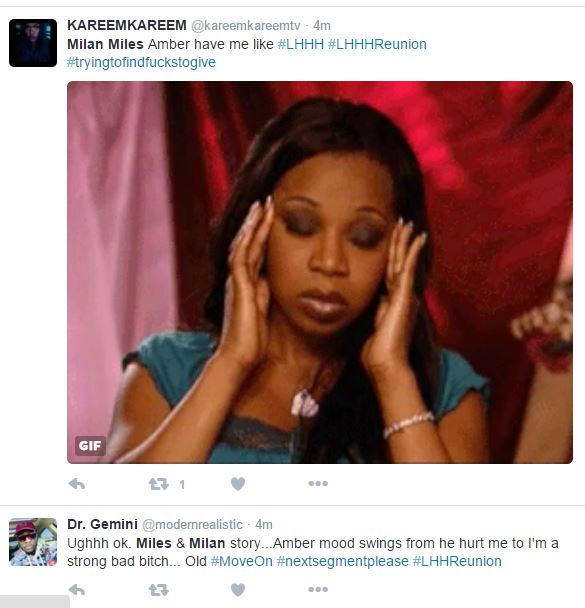The image size is (585, 608).
Task: Open the @kareemkareemtv handle
Action: pos(246,26)
